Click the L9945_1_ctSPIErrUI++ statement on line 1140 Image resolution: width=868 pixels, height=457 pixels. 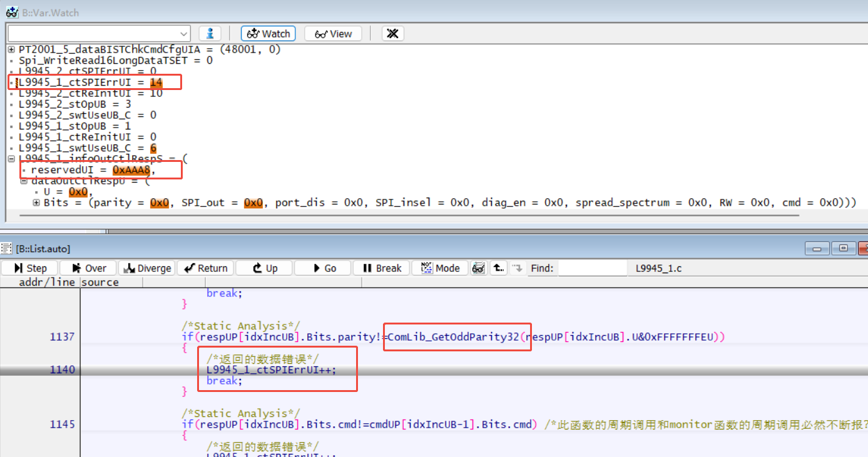(x=271, y=369)
